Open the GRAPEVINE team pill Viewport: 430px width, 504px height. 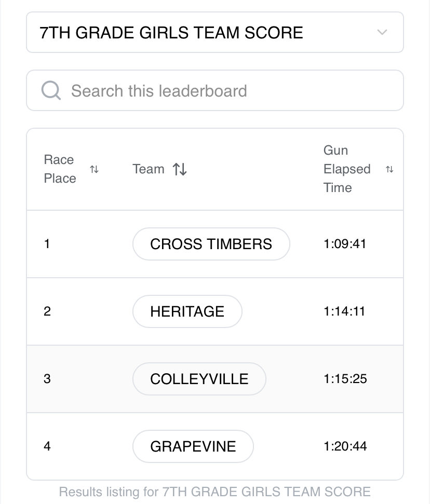[x=193, y=446]
